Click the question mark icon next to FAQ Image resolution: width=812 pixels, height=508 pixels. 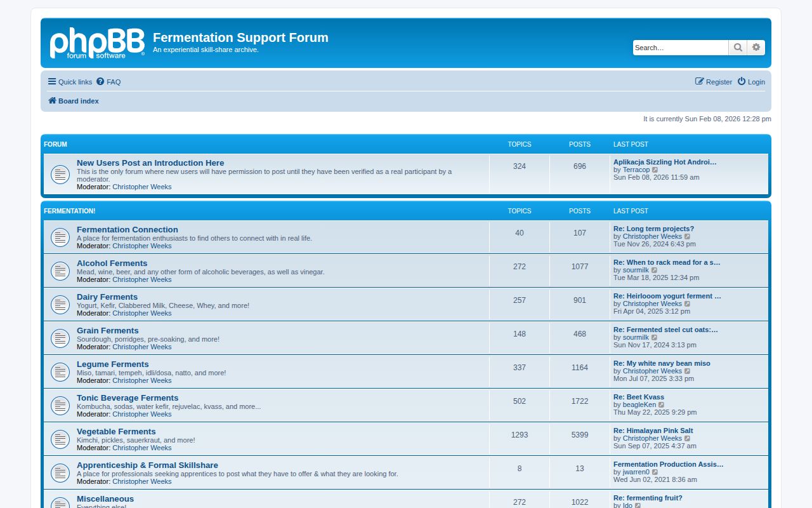(x=100, y=81)
